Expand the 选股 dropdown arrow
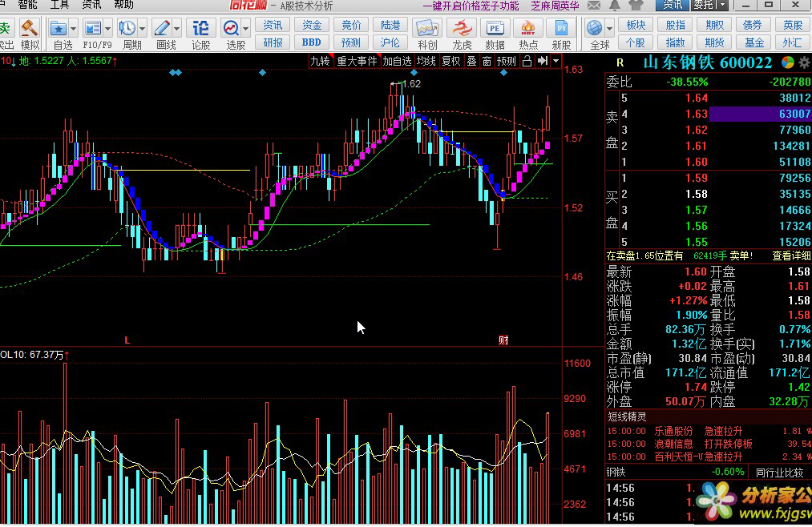The image size is (812, 527). tap(246, 29)
